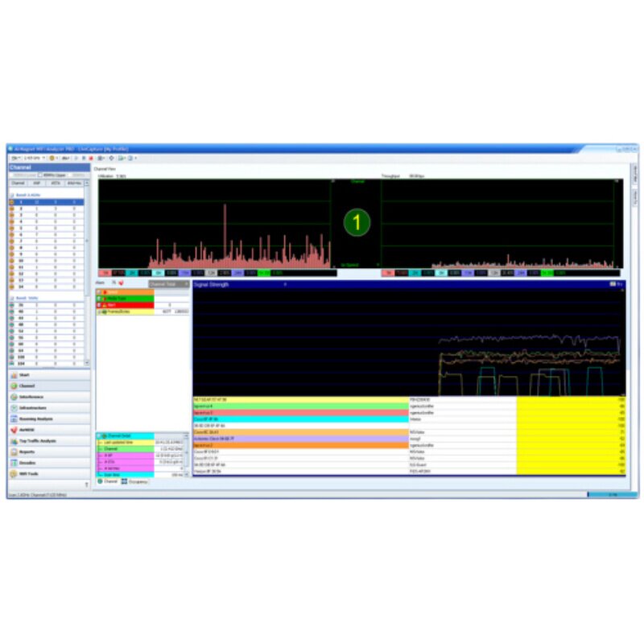The width and height of the screenshot is (644, 644).
Task: Expand the yellow Frames/Bytes row
Action: click(x=99, y=312)
